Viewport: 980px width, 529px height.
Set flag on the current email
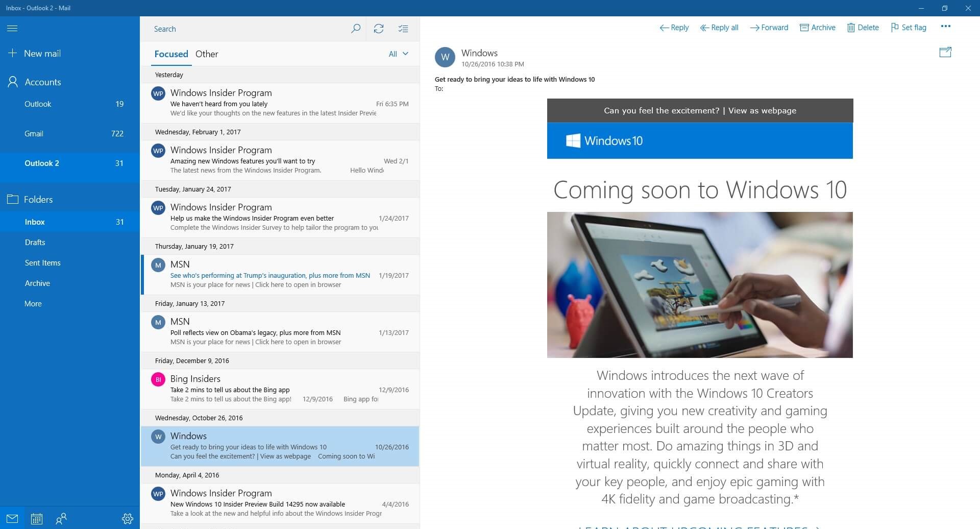[909, 28]
